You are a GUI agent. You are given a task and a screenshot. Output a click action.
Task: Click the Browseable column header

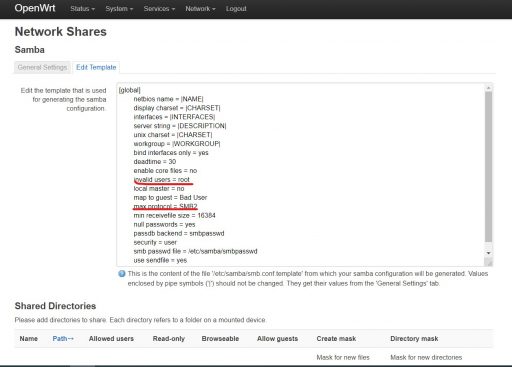point(220,339)
